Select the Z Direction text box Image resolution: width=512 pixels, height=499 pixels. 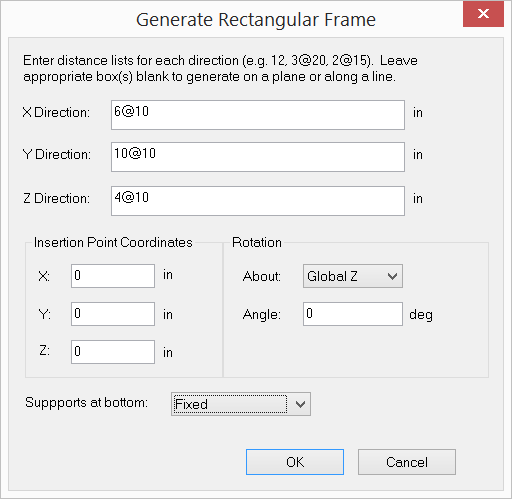click(x=258, y=201)
